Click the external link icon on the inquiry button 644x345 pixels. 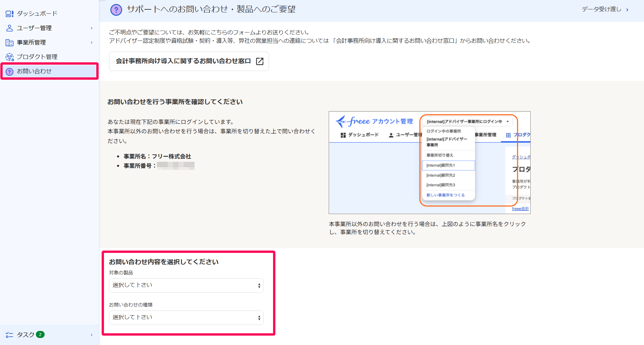[x=260, y=61]
